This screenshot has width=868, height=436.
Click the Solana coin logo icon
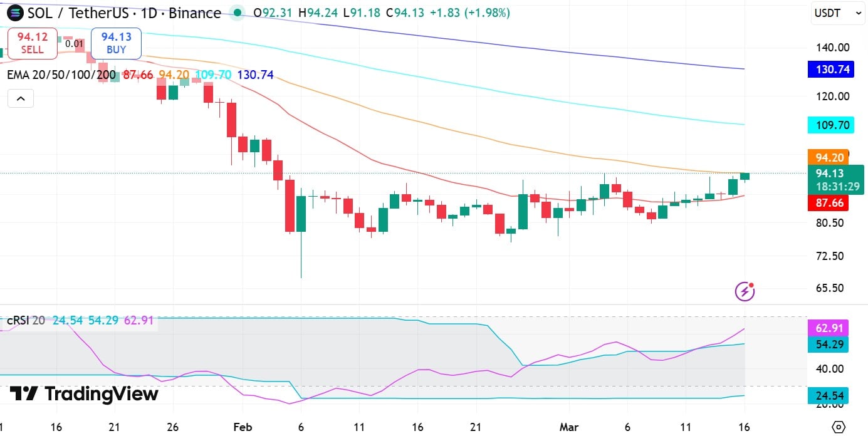[13, 13]
